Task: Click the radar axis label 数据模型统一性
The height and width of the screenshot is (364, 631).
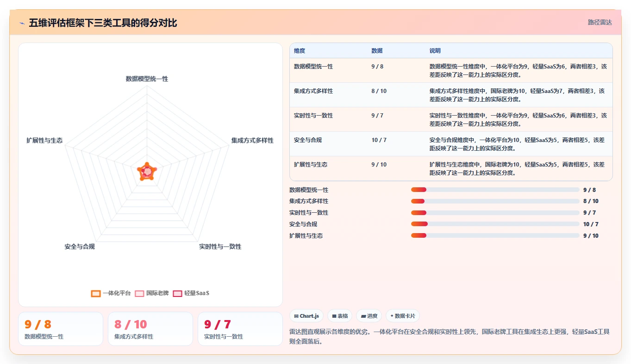Action: click(147, 79)
